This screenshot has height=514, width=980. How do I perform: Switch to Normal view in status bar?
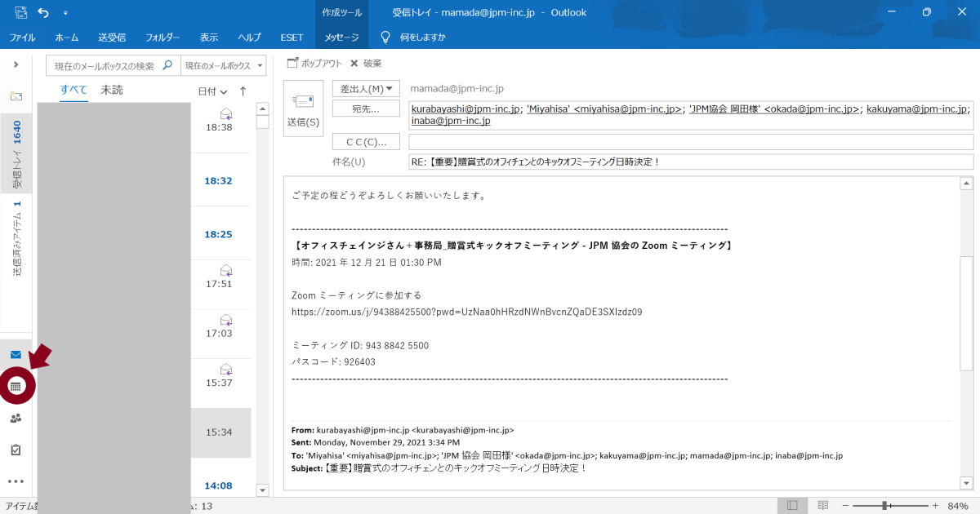[792, 506]
